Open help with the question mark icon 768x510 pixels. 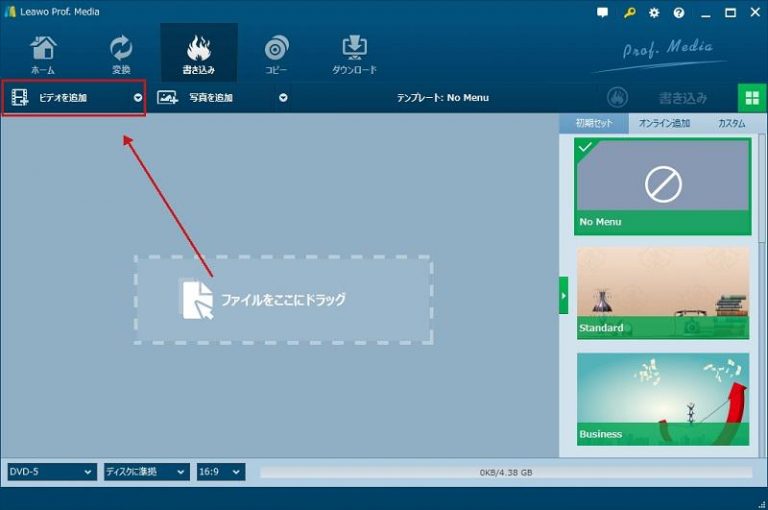pyautogui.click(x=679, y=13)
